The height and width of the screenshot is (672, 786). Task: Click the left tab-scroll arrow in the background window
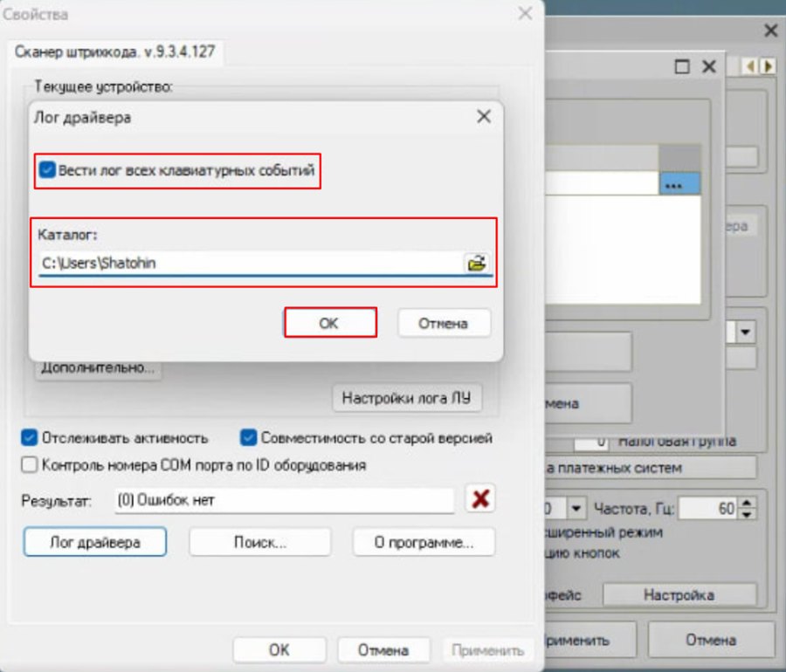(x=750, y=66)
